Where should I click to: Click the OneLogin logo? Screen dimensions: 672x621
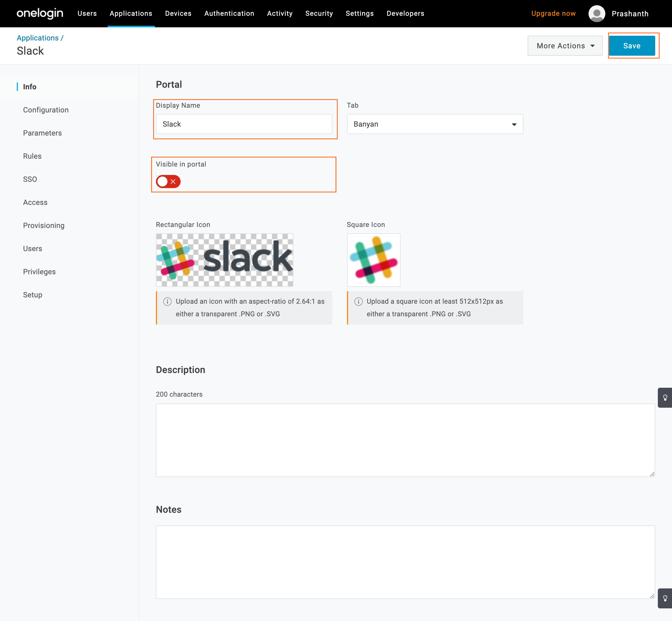click(x=40, y=13)
